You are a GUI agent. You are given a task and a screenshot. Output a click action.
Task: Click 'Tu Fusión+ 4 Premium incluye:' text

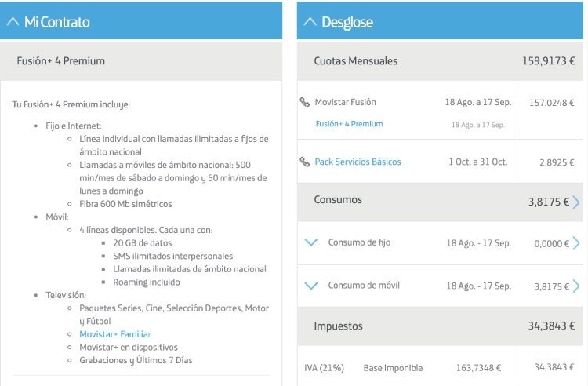click(x=71, y=104)
